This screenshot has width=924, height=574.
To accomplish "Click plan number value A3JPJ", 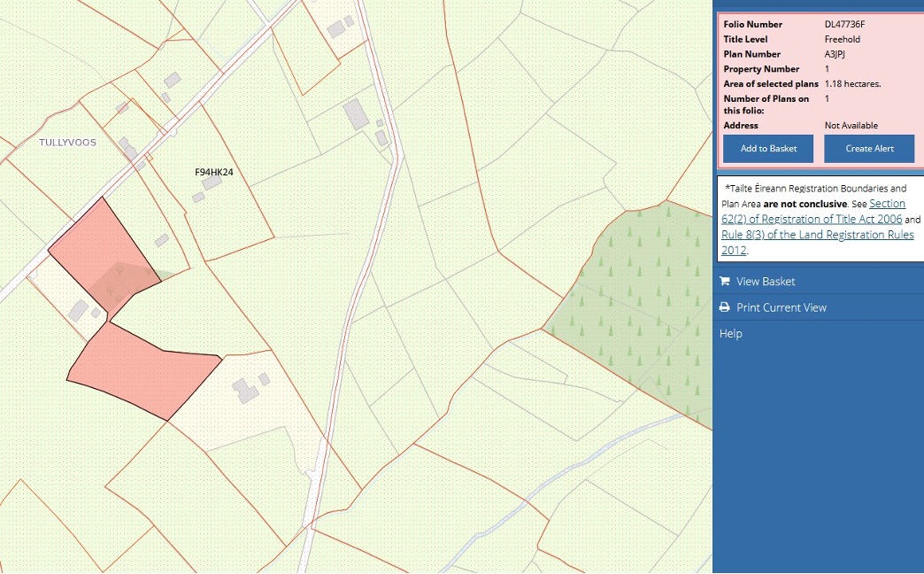I will click(835, 54).
